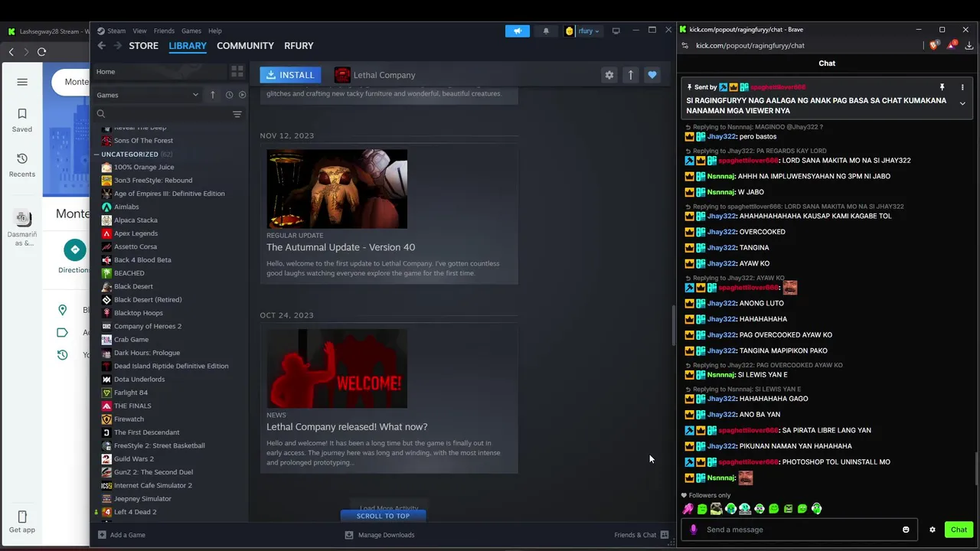Show ready-to-play games filter icon
Viewport: 980px width, 551px height.
[243, 95]
